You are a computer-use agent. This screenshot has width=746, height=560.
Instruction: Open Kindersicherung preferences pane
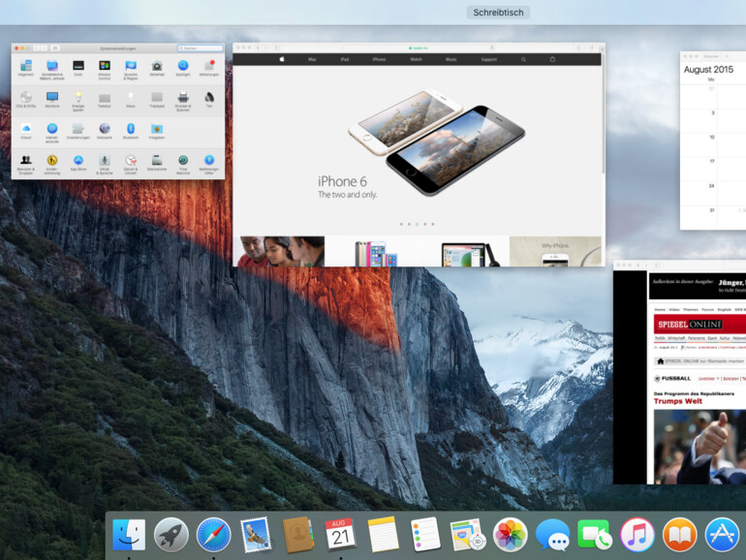52,165
